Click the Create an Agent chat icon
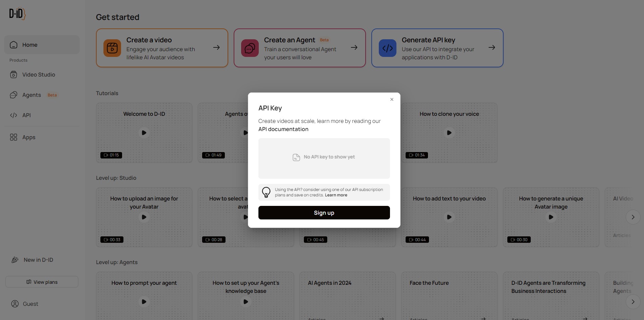The height and width of the screenshot is (320, 644). pyautogui.click(x=250, y=48)
